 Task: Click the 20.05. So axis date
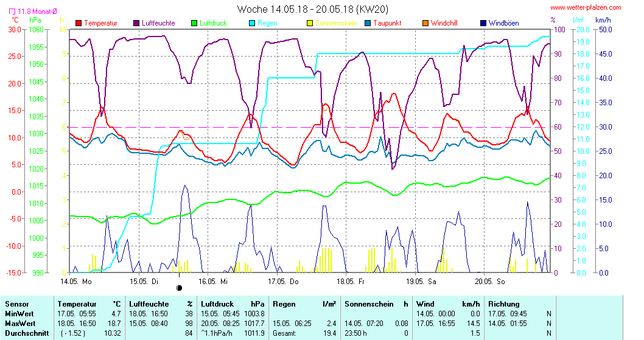pos(490,281)
